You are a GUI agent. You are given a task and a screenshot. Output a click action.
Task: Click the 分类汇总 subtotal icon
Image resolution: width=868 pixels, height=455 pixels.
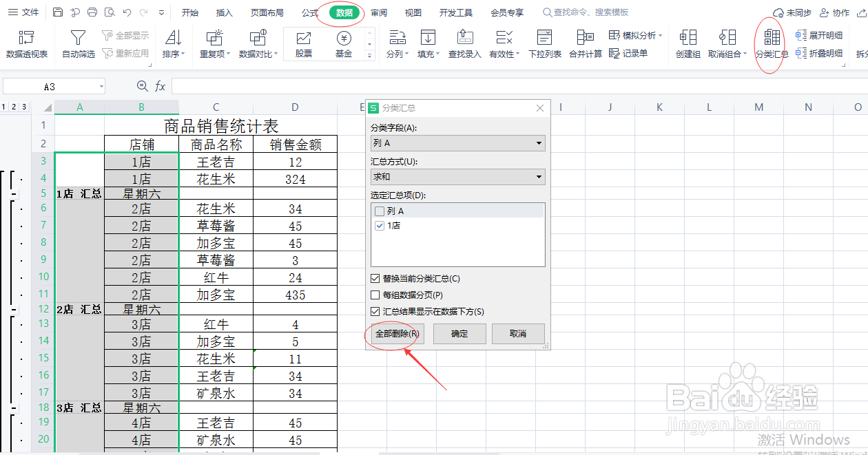click(x=772, y=37)
